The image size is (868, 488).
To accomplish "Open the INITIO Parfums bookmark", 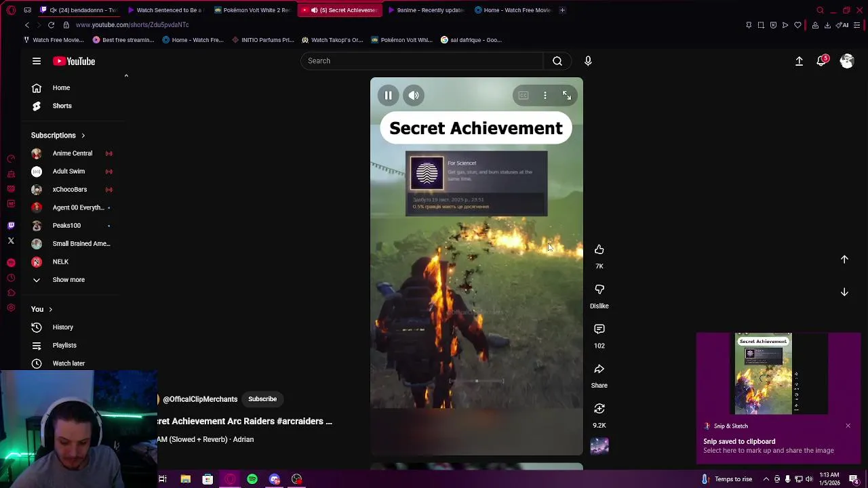I will click(x=263, y=40).
